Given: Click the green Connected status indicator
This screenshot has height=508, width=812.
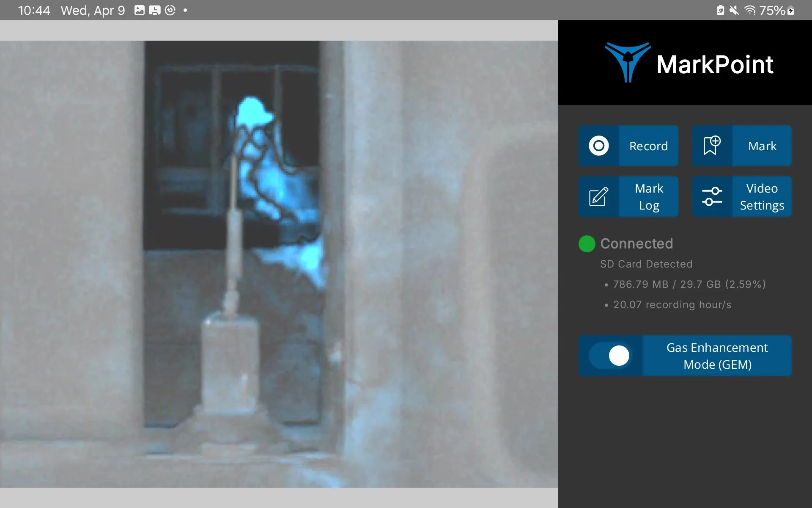Looking at the screenshot, I should click(587, 244).
